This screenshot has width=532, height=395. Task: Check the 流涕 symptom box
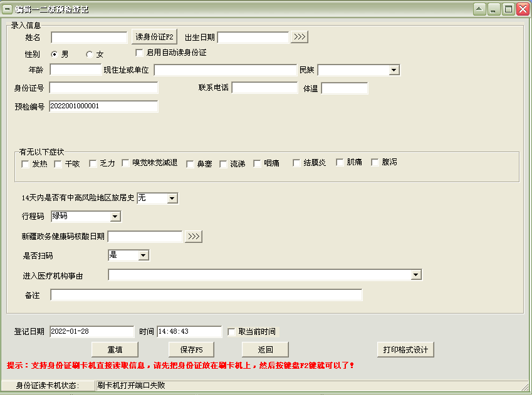click(223, 164)
